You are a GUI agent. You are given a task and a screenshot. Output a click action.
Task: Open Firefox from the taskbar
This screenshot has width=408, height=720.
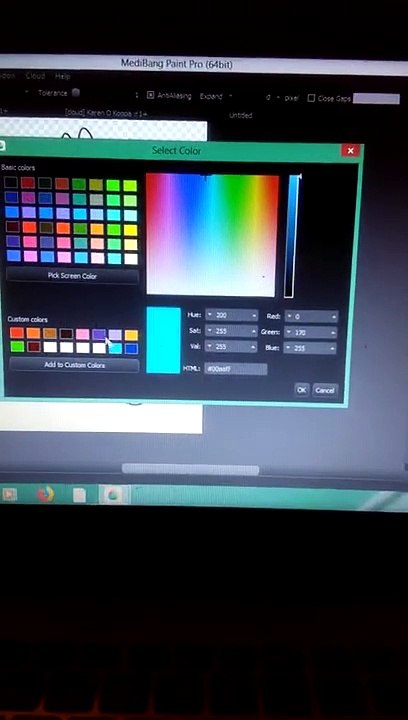pos(45,494)
